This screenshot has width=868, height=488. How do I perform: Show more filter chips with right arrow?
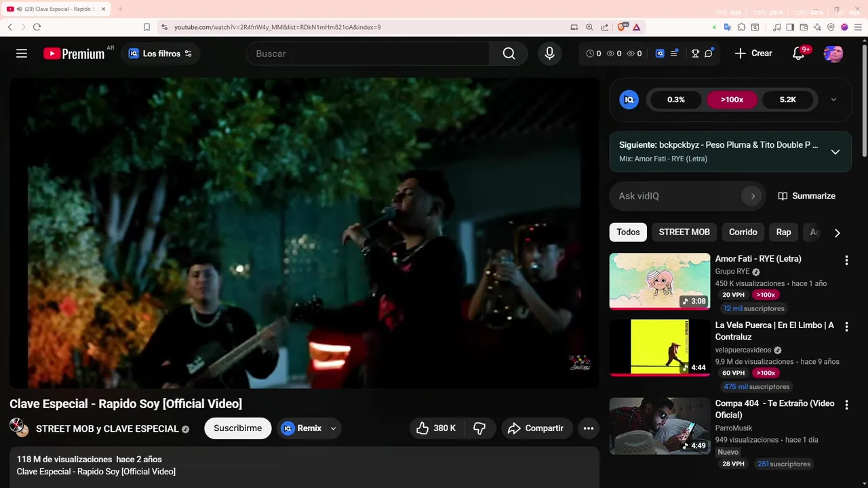(837, 232)
